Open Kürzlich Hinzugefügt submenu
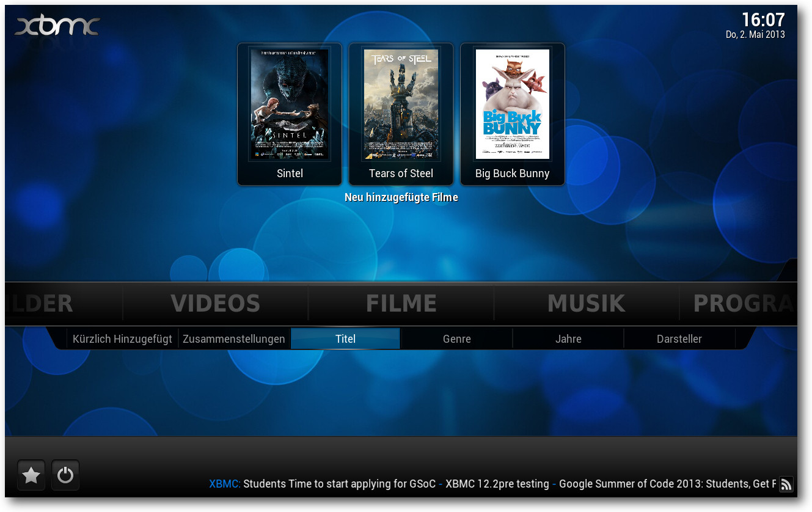Screen dimensions: 812x512 (122, 339)
